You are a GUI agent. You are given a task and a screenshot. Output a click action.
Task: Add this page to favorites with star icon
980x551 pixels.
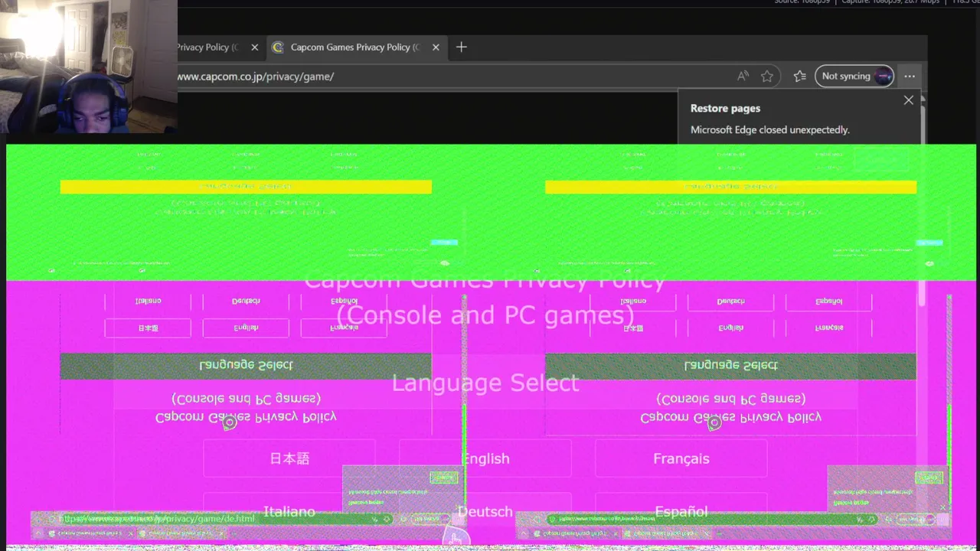pos(767,77)
